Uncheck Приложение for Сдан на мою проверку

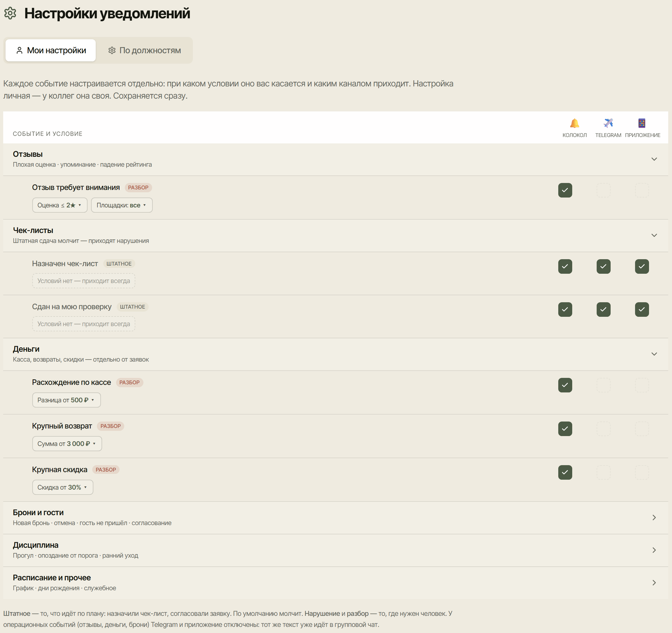[x=641, y=309]
